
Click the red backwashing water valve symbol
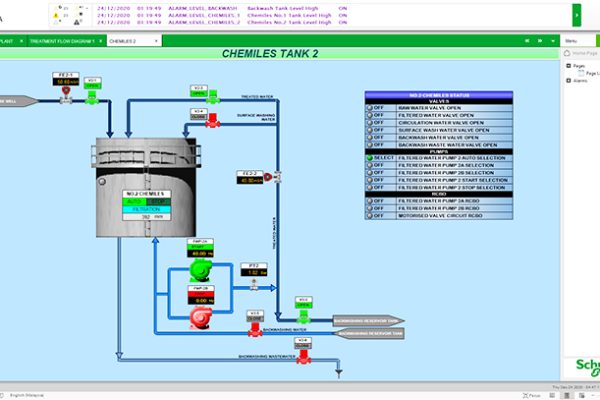[255, 330]
